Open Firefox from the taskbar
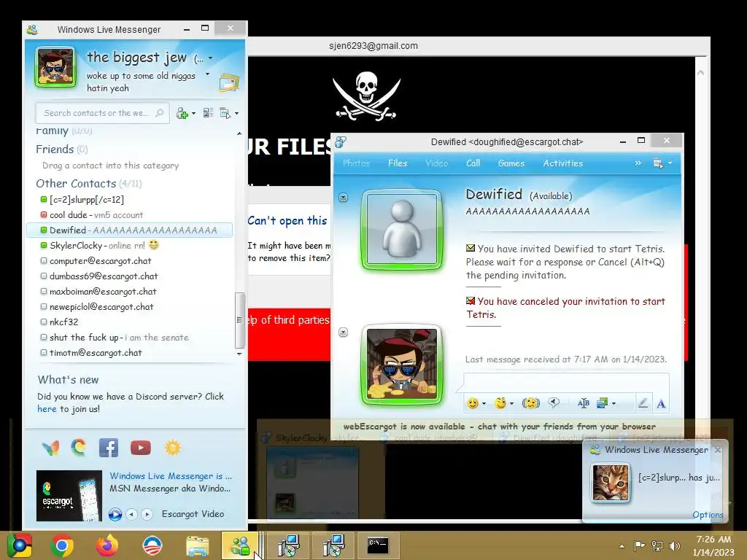This screenshot has width=747, height=560. tap(107, 545)
